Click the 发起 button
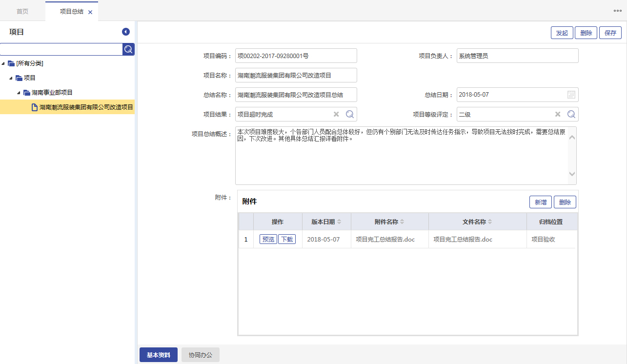Viewport: 627px width, 364px height. coord(562,33)
